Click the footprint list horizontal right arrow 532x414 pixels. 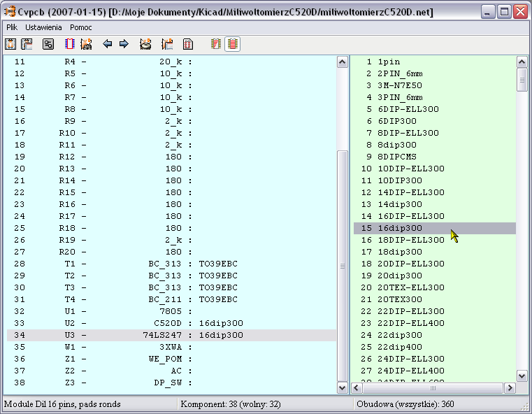coord(510,388)
